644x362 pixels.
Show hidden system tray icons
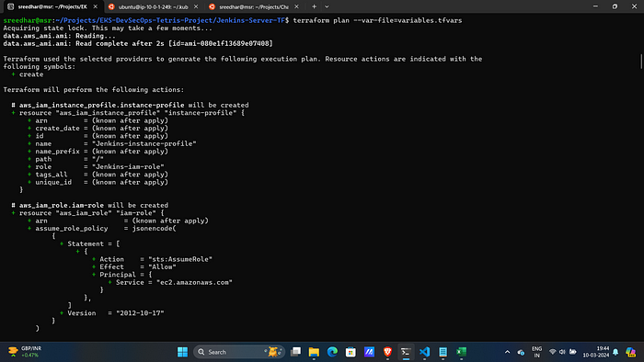[507, 352]
